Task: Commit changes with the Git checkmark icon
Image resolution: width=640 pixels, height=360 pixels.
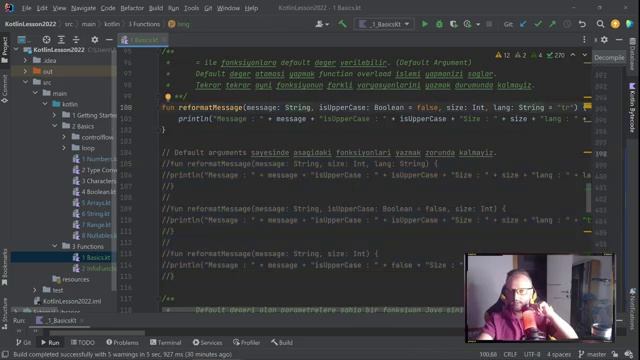Action: click(538, 24)
